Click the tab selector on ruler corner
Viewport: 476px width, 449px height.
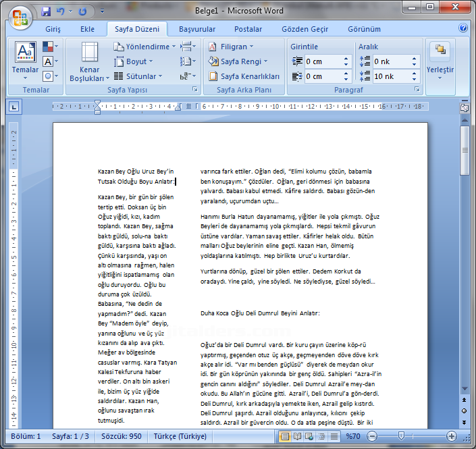click(x=14, y=107)
